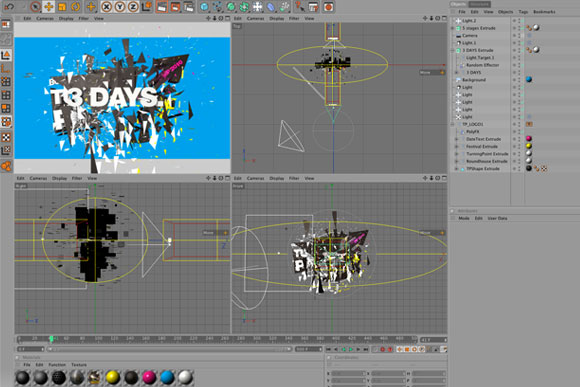This screenshot has height=387, width=580.
Task: Open the deformer objects icon
Action: click(x=271, y=6)
